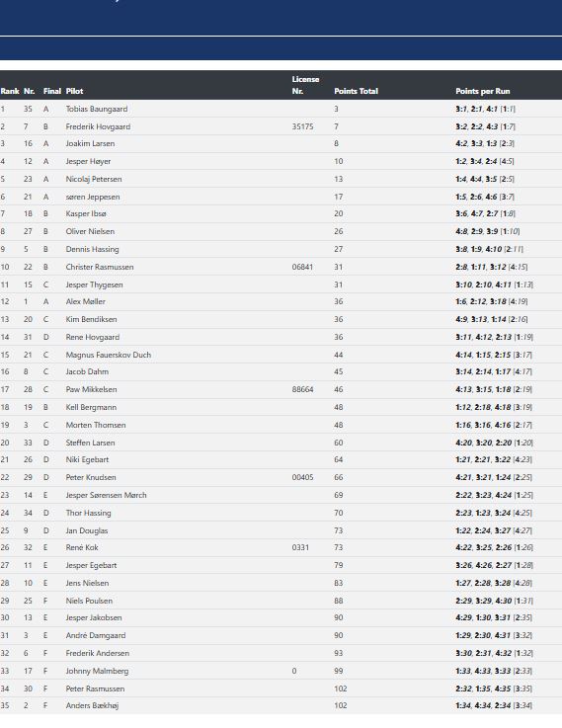
Task: Click René Kok's license number 0331
Action: pyautogui.click(x=300, y=547)
